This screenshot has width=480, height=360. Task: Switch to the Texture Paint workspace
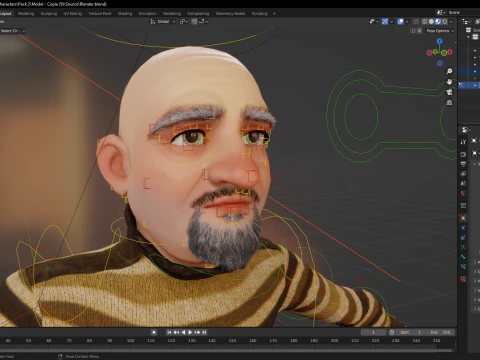tap(100, 14)
